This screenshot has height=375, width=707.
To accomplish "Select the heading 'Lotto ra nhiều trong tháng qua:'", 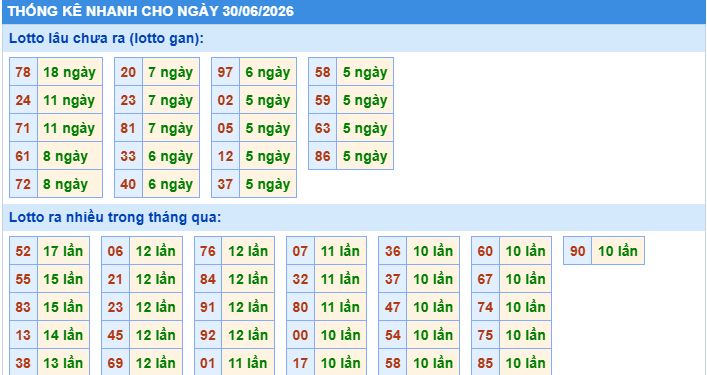I will tap(115, 218).
